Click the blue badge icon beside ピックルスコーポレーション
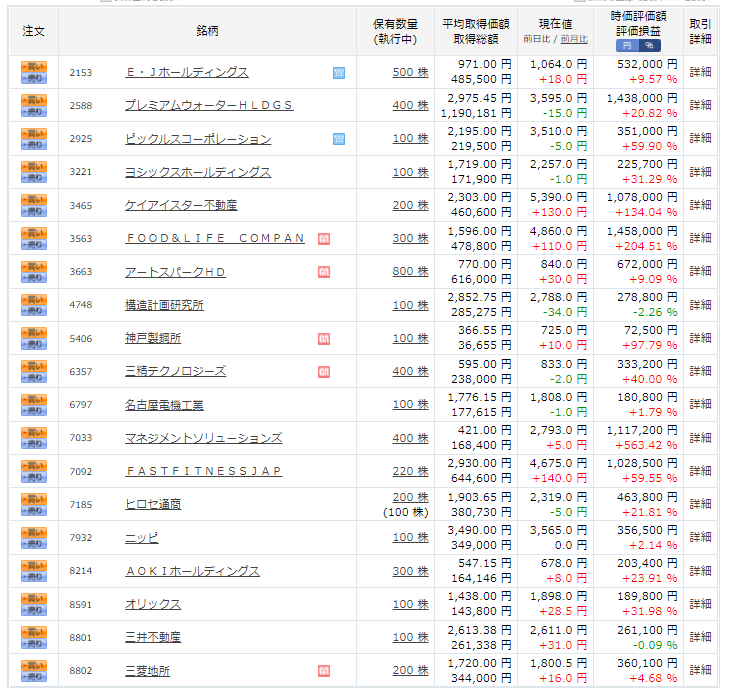The height and width of the screenshot is (688, 730). point(339,139)
